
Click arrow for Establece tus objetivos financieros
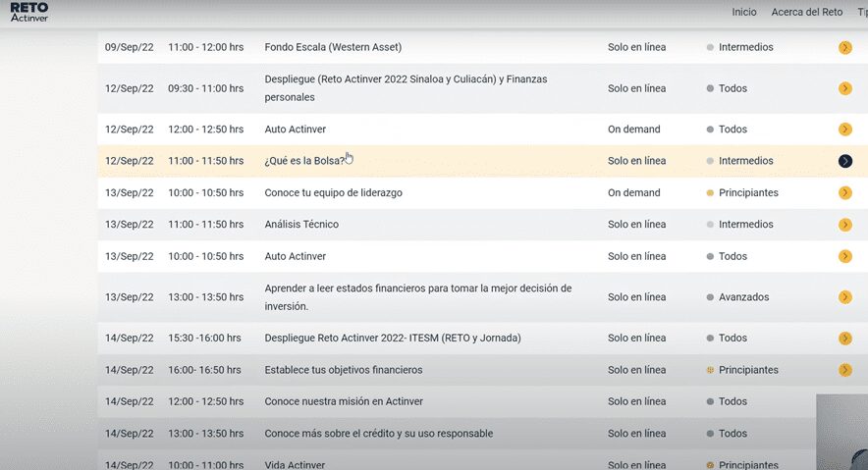click(844, 370)
